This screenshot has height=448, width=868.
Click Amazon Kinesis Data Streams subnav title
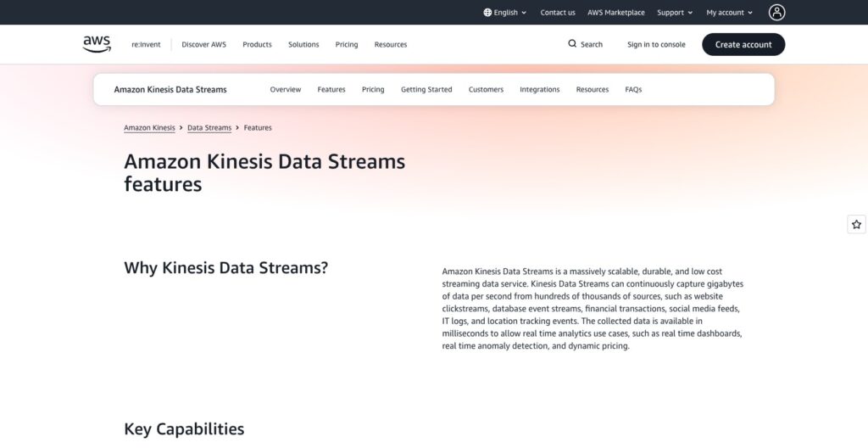tap(170, 89)
